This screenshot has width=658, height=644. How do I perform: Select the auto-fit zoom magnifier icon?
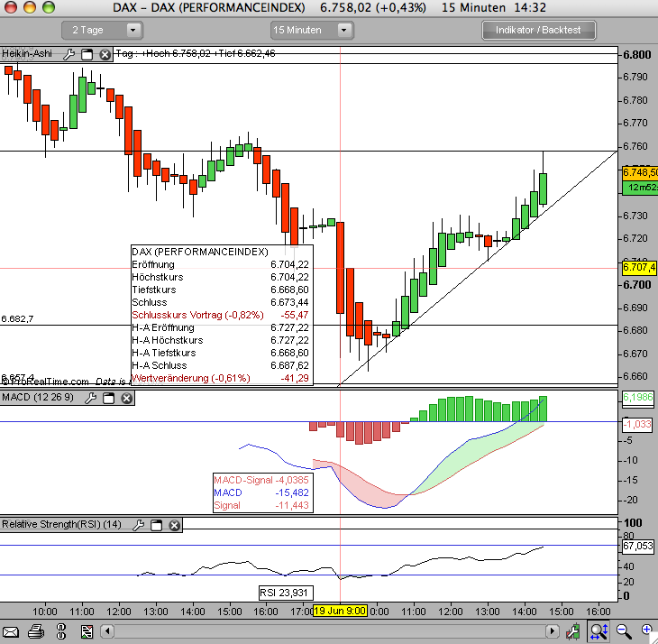click(599, 631)
